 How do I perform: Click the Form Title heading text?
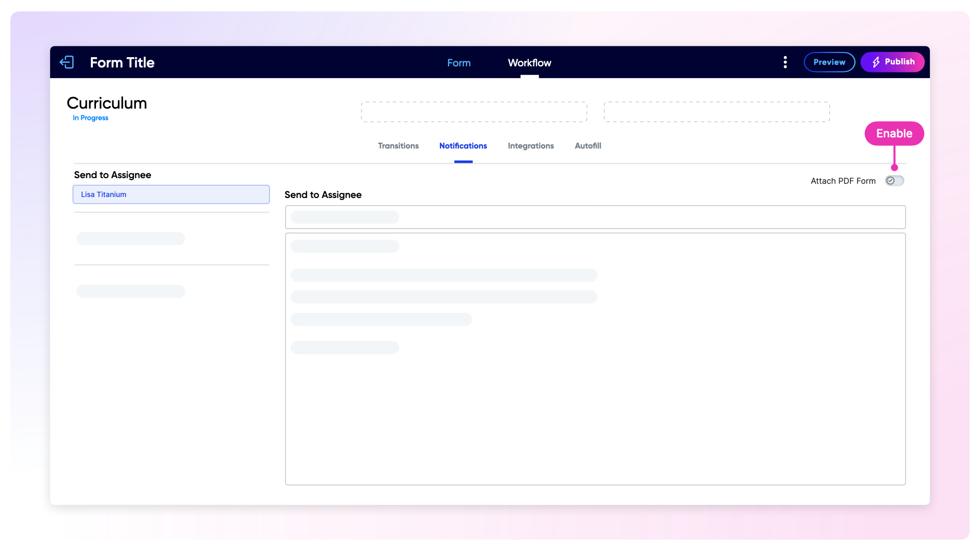click(122, 62)
